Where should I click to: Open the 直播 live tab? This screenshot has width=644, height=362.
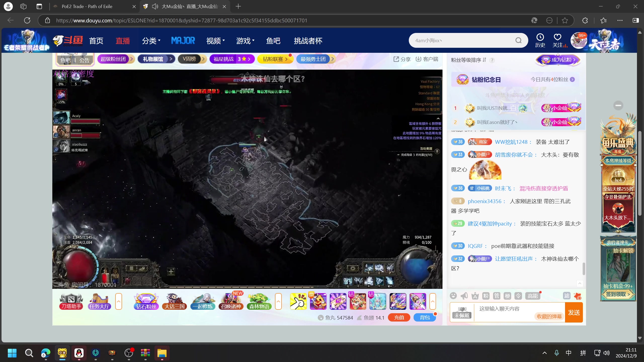(x=123, y=40)
